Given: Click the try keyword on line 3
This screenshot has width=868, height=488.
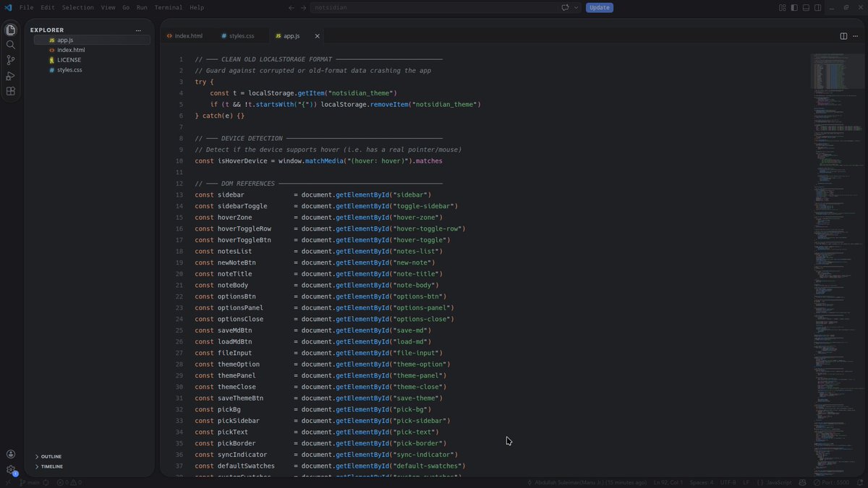Looking at the screenshot, I should [x=200, y=82].
